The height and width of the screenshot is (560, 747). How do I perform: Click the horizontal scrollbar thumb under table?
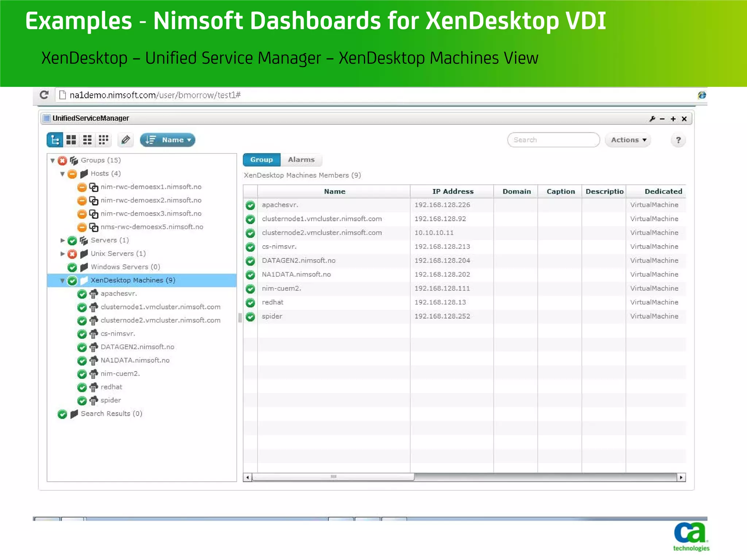333,477
